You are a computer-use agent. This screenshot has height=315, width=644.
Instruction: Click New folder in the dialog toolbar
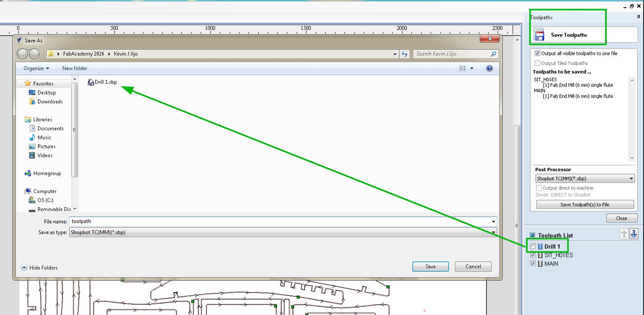click(75, 68)
